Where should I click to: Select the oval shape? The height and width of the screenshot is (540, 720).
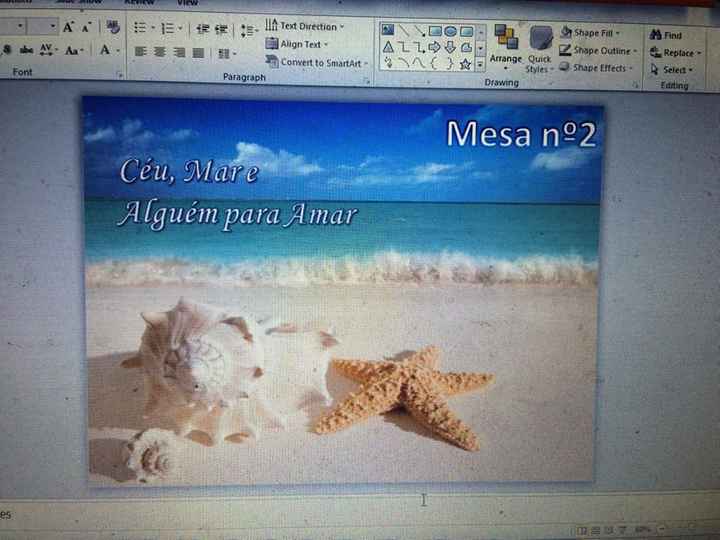point(450,32)
